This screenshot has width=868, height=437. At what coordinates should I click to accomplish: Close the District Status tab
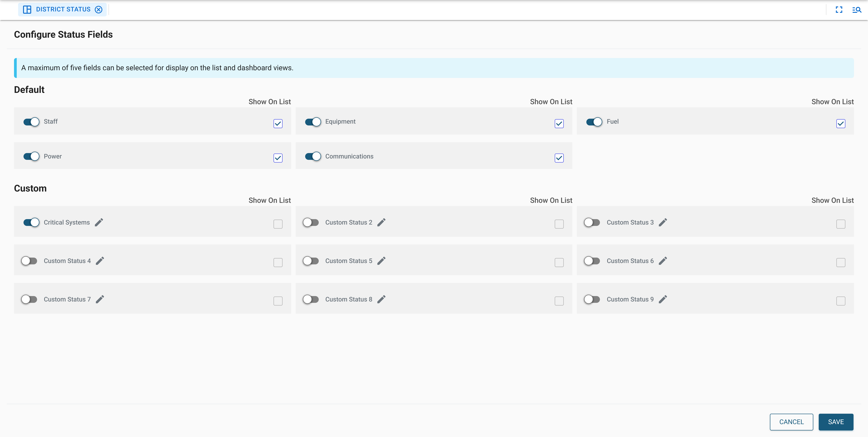click(x=98, y=9)
